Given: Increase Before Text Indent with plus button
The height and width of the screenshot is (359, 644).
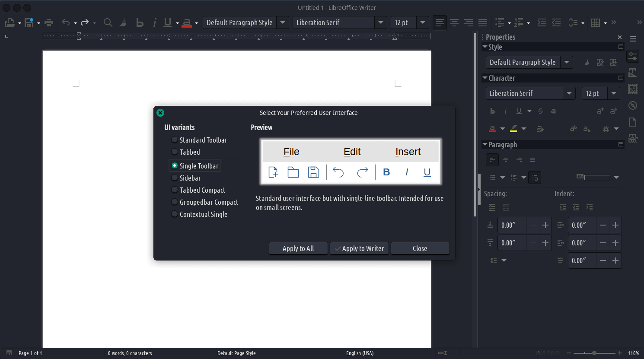Looking at the screenshot, I should tap(615, 225).
